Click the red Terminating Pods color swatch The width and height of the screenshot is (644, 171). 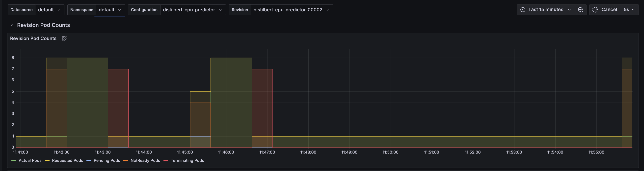(166, 161)
